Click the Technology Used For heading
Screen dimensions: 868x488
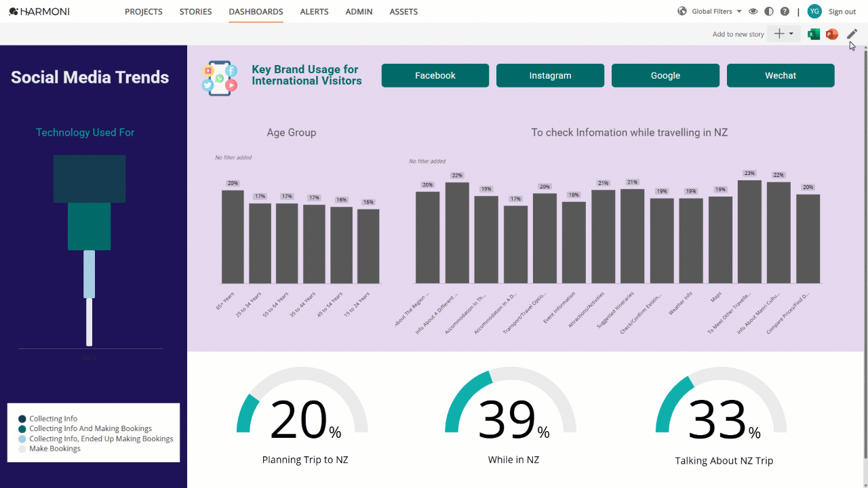[85, 133]
